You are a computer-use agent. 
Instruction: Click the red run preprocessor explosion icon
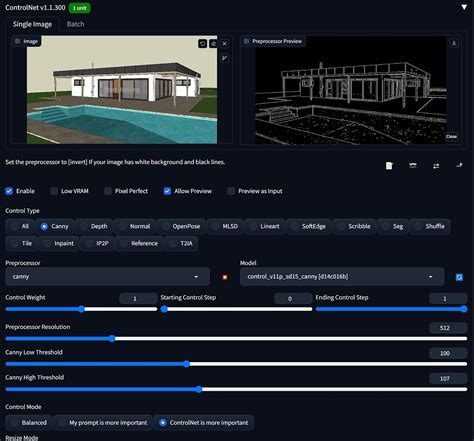[225, 277]
